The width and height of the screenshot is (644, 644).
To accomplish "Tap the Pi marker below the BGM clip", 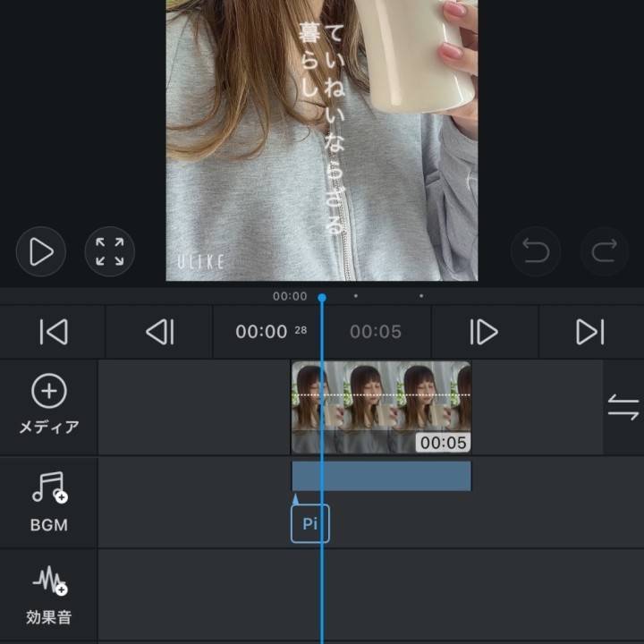I will [309, 523].
